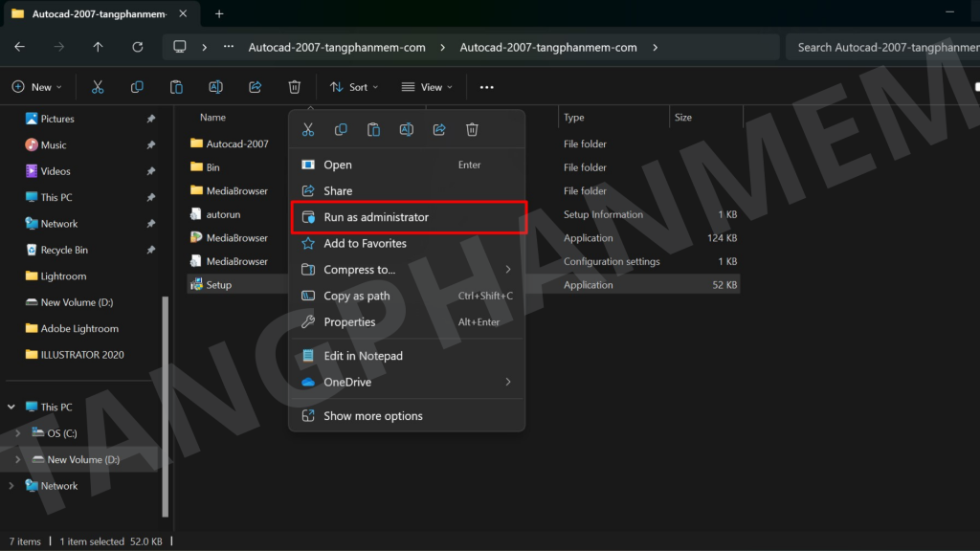Click the Rename icon in context menu
Image resolution: width=980 pixels, height=551 pixels.
[x=407, y=130]
